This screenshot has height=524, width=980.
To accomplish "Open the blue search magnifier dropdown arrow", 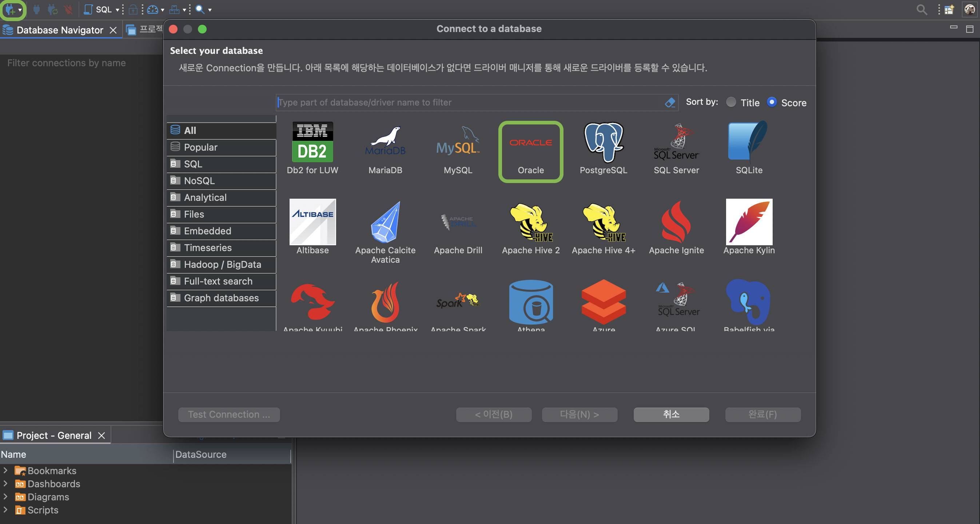I will pyautogui.click(x=210, y=10).
